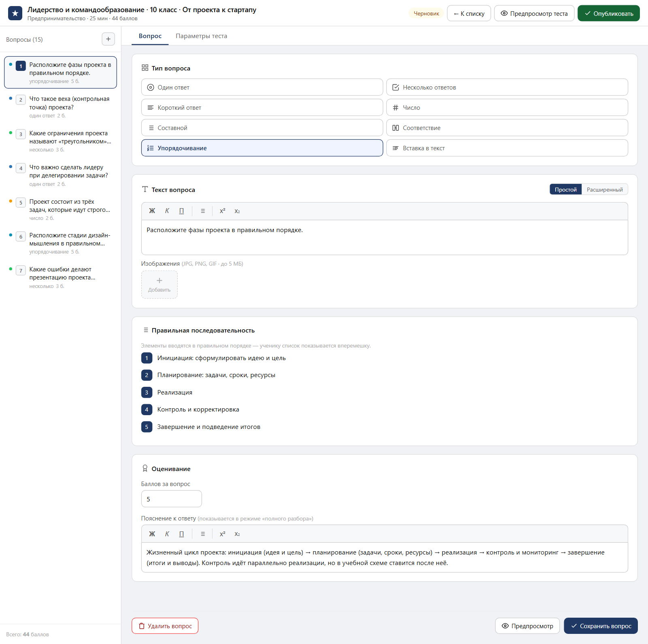Select sequence item 'Контроль и корректировка'
Viewport: 648px width, 644px height.
(198, 409)
